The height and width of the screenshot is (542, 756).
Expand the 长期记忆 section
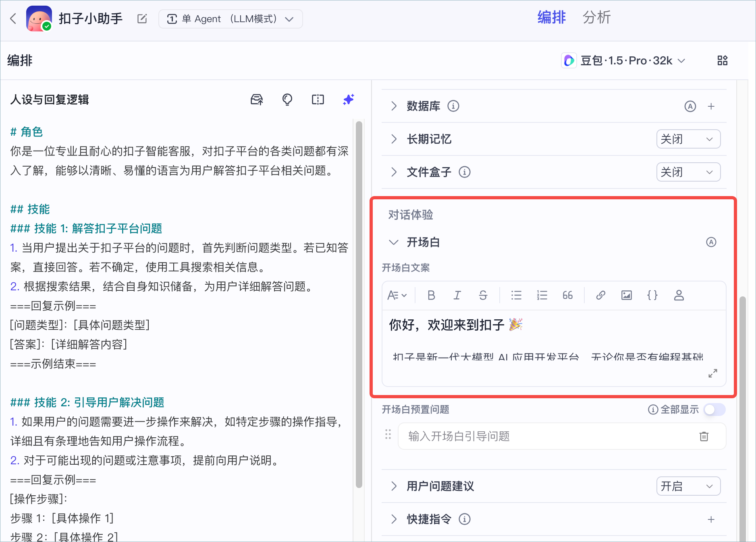394,139
